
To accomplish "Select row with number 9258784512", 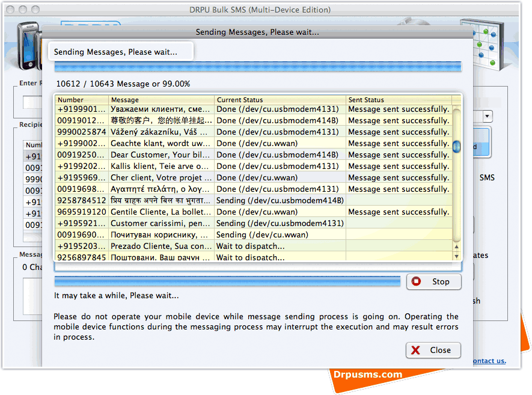I will [x=254, y=200].
